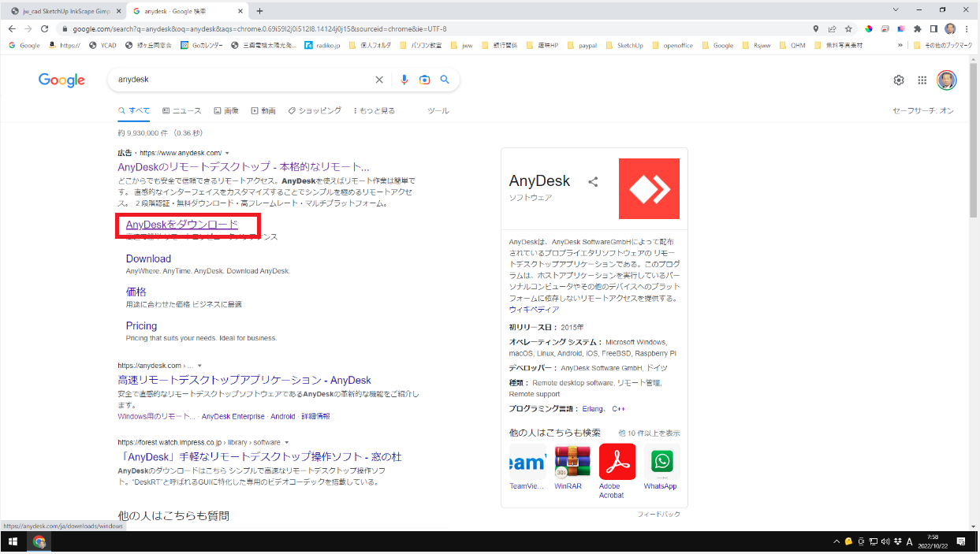This screenshot has width=980, height=554.
Task: Click the Chrome profile avatar in toolbar
Action: 950,28
